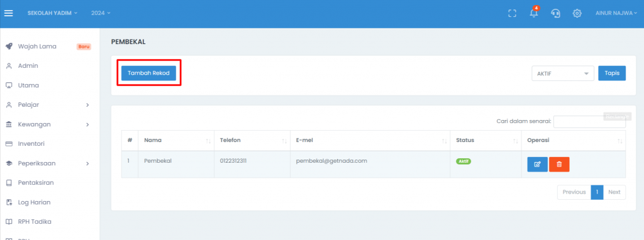Sort table by Nama column arrows
This screenshot has width=644, height=240.
pyautogui.click(x=208, y=141)
